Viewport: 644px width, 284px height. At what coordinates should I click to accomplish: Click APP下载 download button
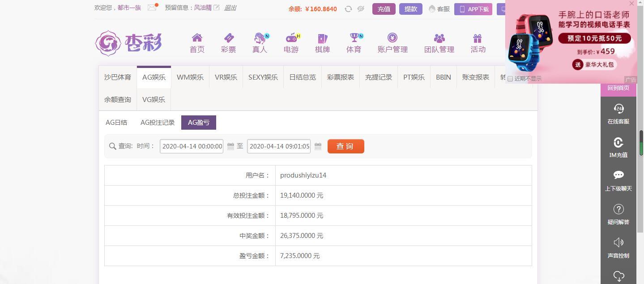473,9
